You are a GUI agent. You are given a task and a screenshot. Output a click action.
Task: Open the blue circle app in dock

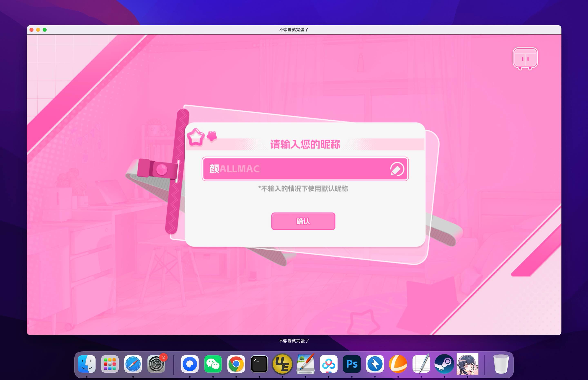tap(190, 364)
